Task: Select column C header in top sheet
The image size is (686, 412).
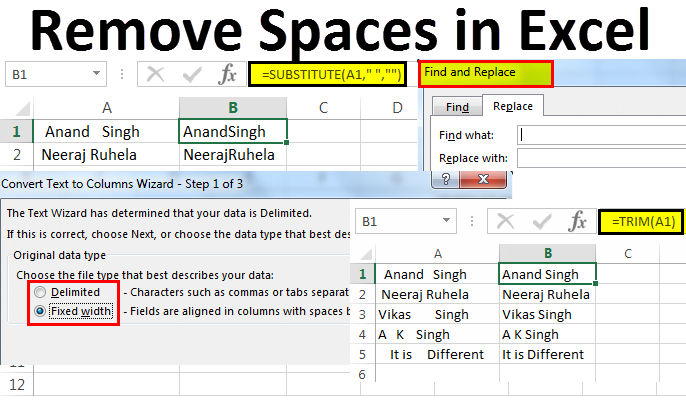Action: 323,108
